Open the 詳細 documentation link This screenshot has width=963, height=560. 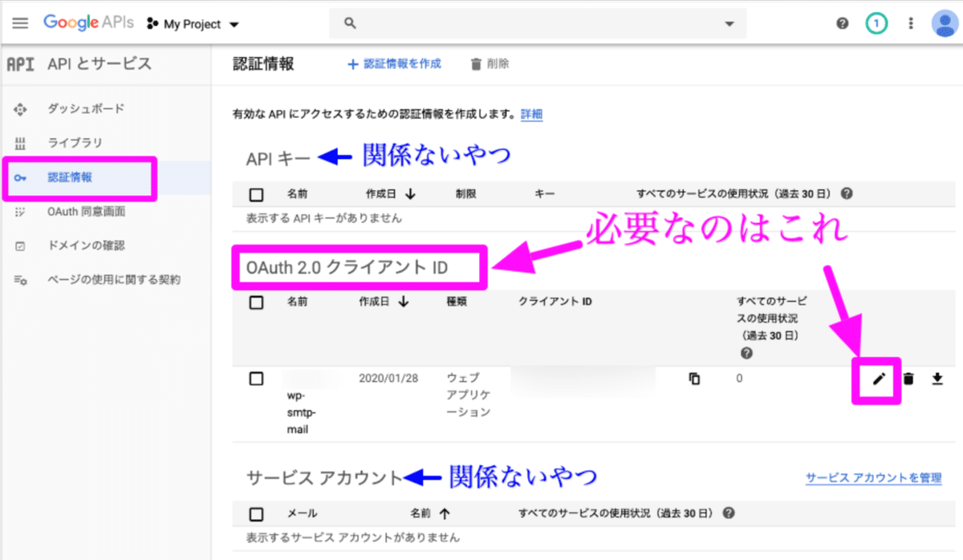pyautogui.click(x=530, y=114)
